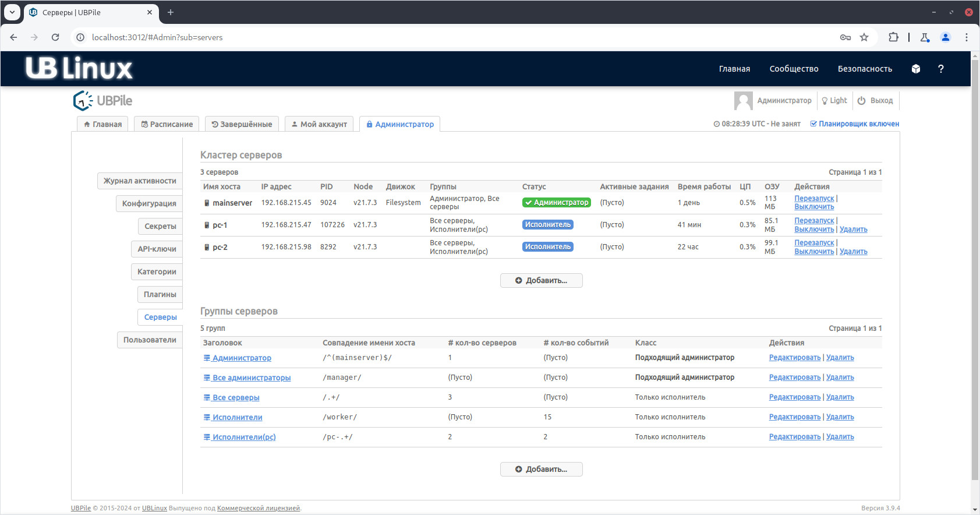
Task: Click Редактировать for Все серверы group
Action: coord(794,397)
